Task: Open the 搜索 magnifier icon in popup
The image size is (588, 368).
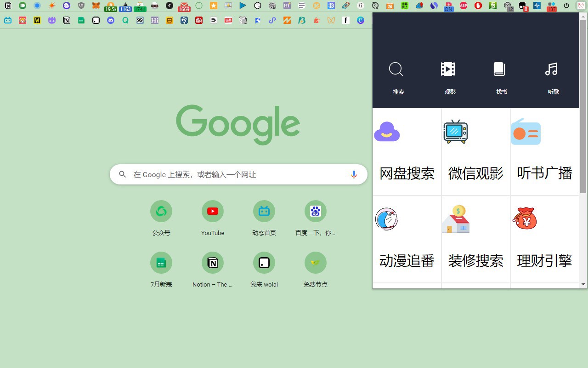Action: [x=396, y=69]
